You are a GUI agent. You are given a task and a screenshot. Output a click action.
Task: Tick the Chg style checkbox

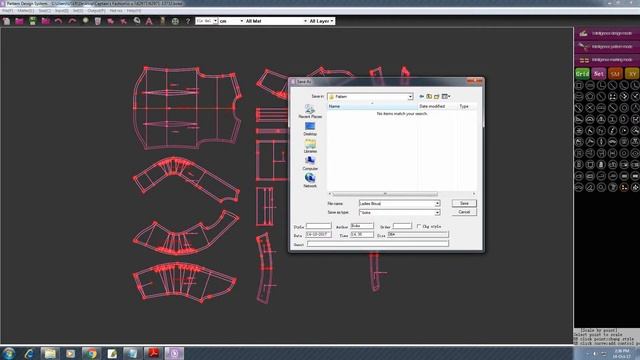419,226
